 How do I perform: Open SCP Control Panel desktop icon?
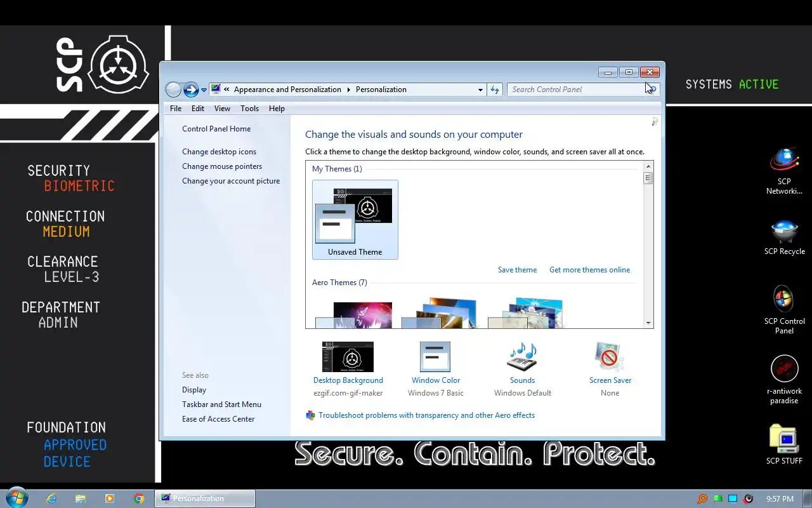click(x=784, y=310)
